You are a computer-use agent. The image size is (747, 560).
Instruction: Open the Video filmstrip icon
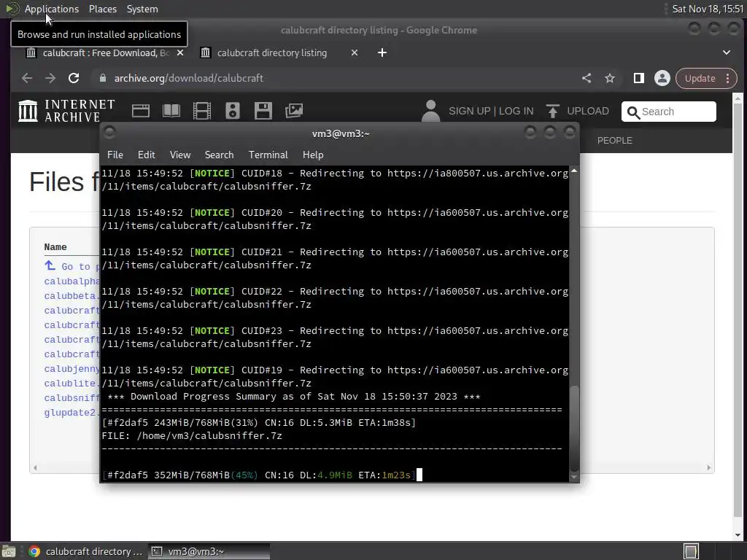(202, 111)
